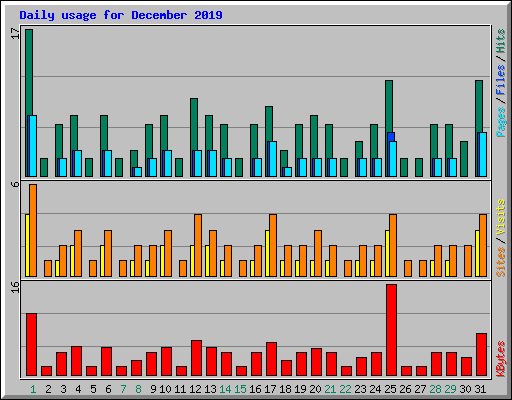Click day label "8" on the x-axis
512x400 pixels.
point(138,389)
